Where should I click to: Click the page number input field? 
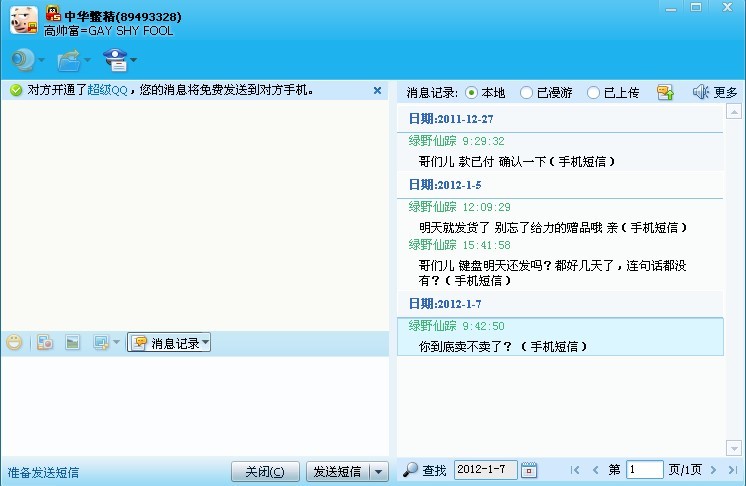coord(645,470)
